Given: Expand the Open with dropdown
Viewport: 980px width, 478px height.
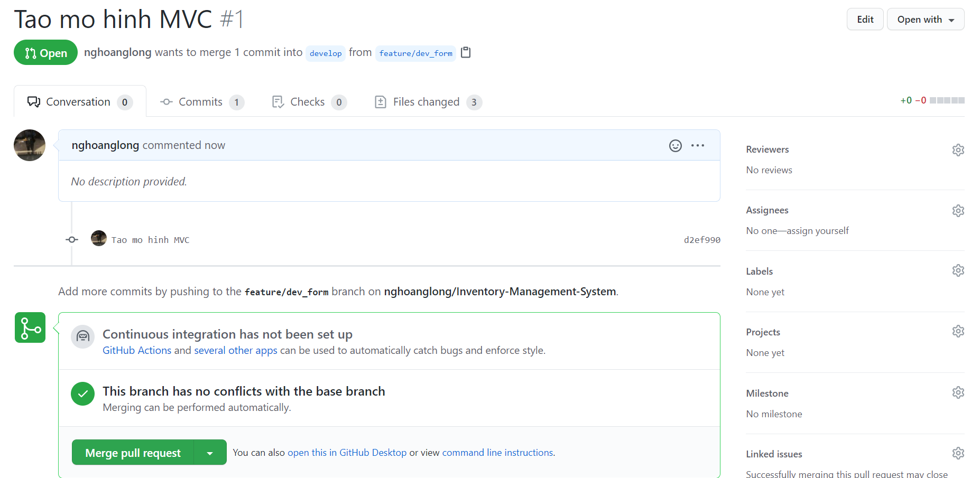Looking at the screenshot, I should (x=925, y=19).
